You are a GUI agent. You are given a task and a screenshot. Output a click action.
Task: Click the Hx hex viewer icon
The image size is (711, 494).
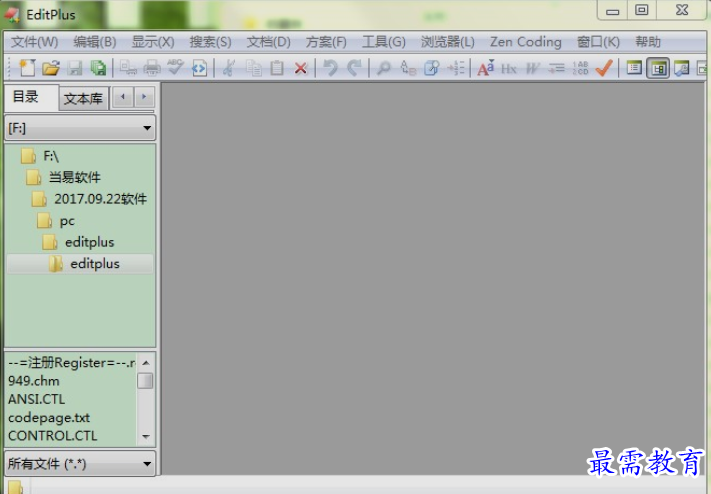pyautogui.click(x=509, y=68)
